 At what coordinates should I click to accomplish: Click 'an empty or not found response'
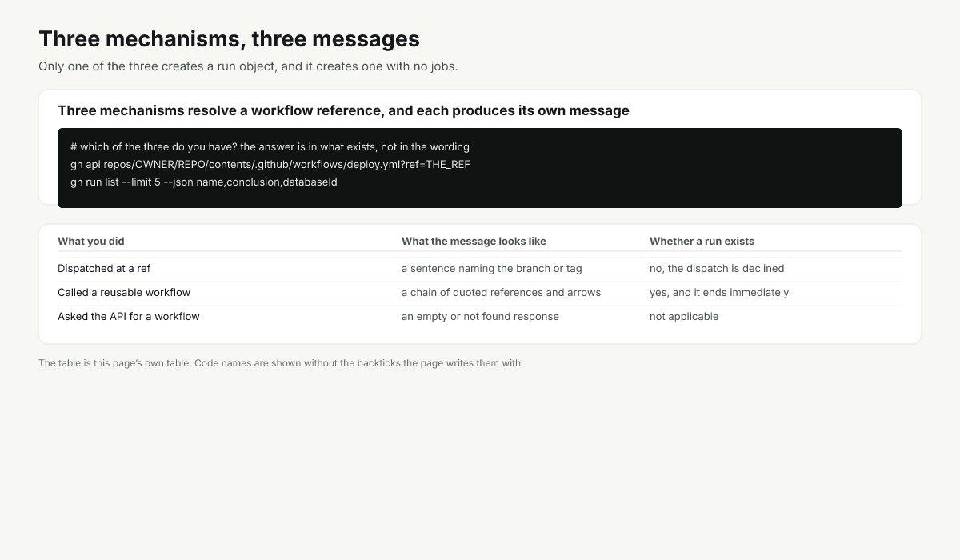pyautogui.click(x=480, y=317)
